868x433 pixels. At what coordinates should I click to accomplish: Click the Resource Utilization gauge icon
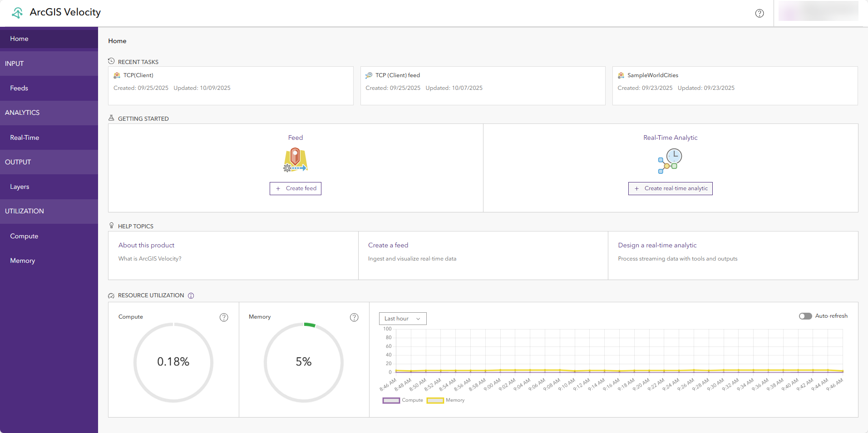coord(111,295)
